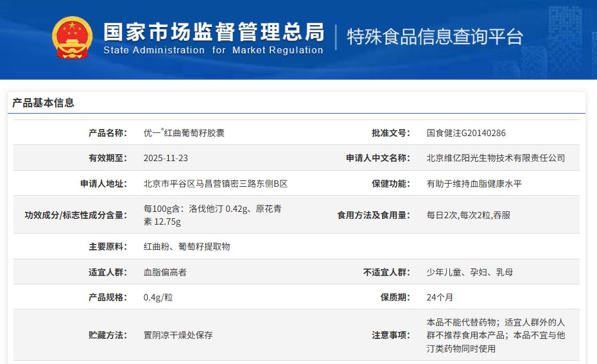
Task: Select the 保健功能 label
Action: [391, 184]
